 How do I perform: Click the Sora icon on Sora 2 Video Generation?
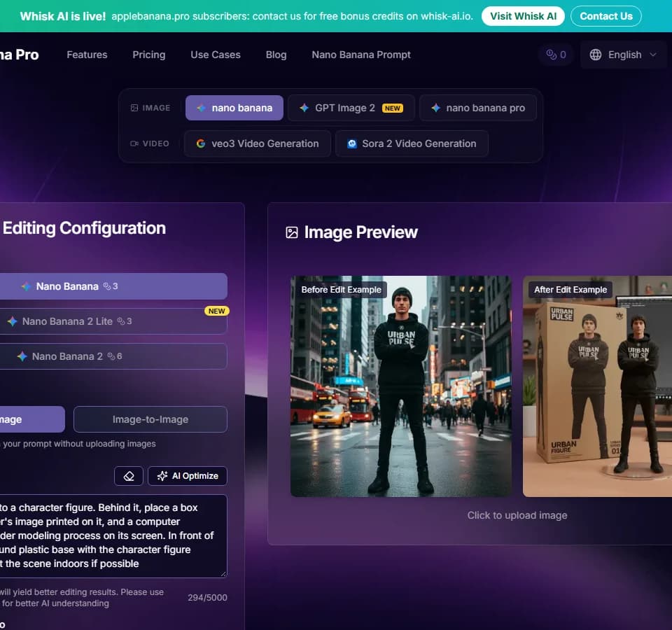(352, 143)
